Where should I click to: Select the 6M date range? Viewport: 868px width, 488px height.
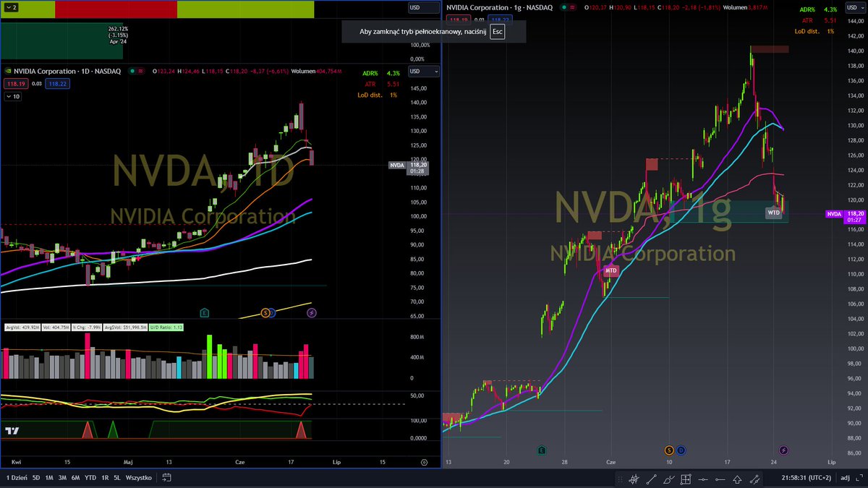coord(75,477)
